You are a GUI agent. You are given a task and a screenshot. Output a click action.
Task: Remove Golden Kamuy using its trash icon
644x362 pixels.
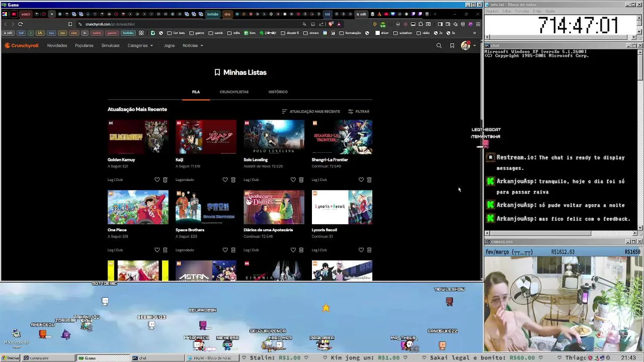(x=165, y=179)
